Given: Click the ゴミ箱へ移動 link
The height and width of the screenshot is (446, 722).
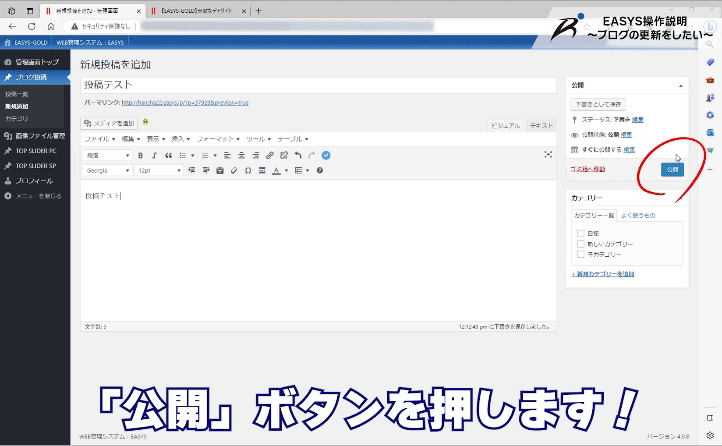Looking at the screenshot, I should [x=588, y=169].
